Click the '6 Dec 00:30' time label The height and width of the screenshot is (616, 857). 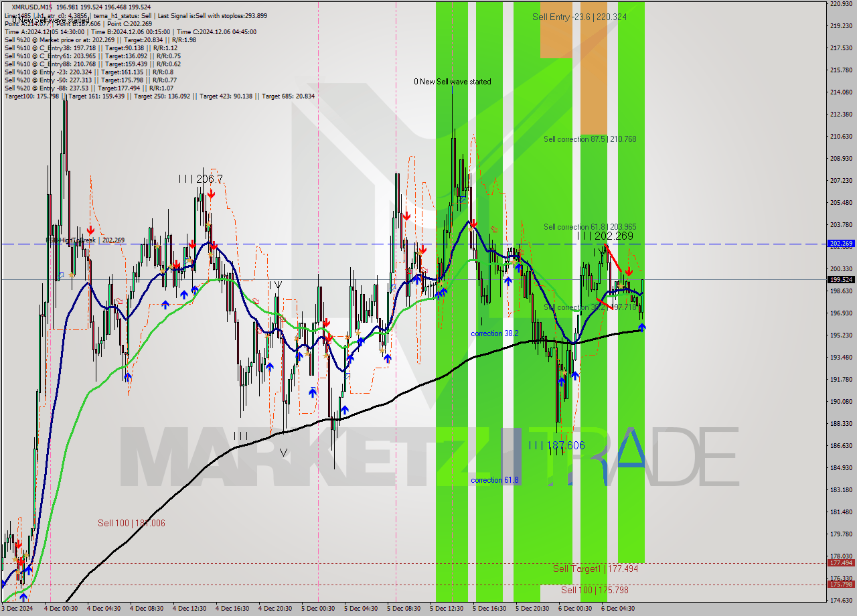point(575,609)
